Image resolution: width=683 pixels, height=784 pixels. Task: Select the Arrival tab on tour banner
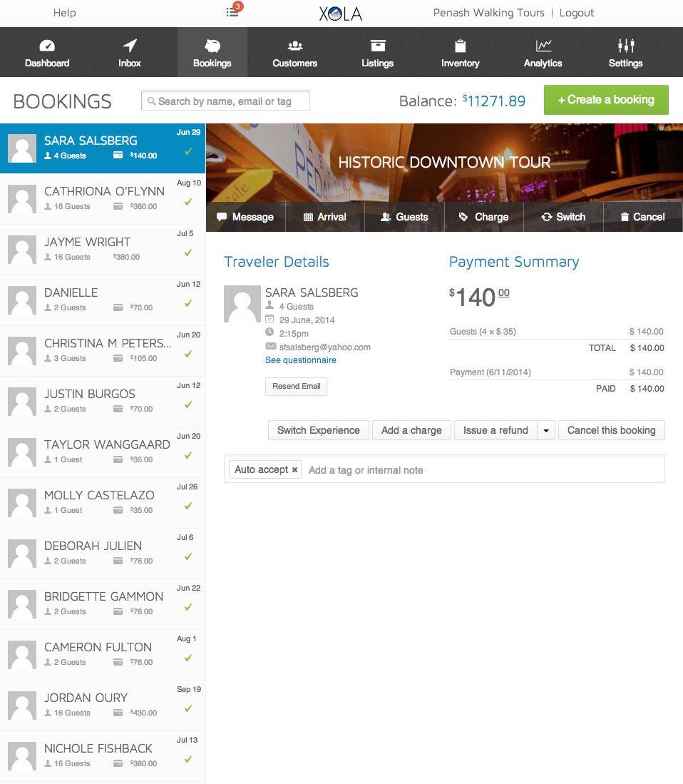point(325,217)
